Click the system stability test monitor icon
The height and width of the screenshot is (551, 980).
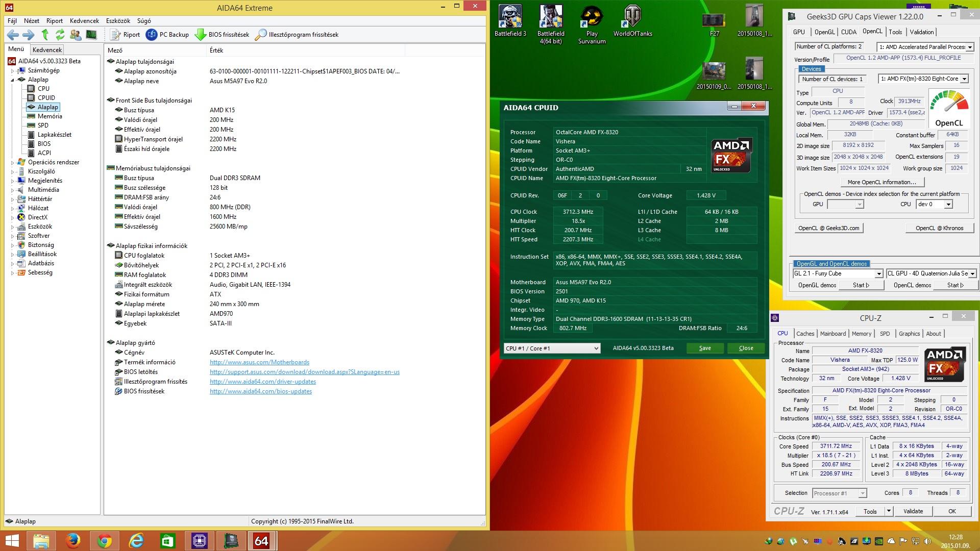point(91,35)
